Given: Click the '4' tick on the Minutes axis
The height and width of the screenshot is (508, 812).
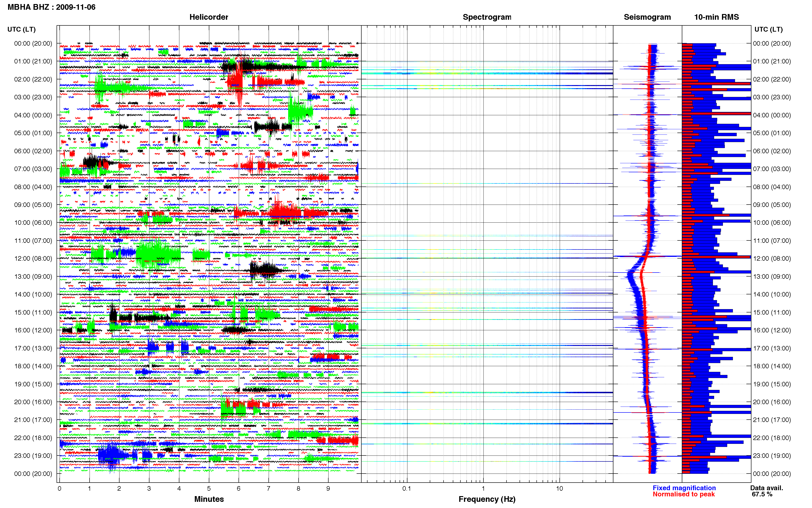Looking at the screenshot, I should [179, 489].
